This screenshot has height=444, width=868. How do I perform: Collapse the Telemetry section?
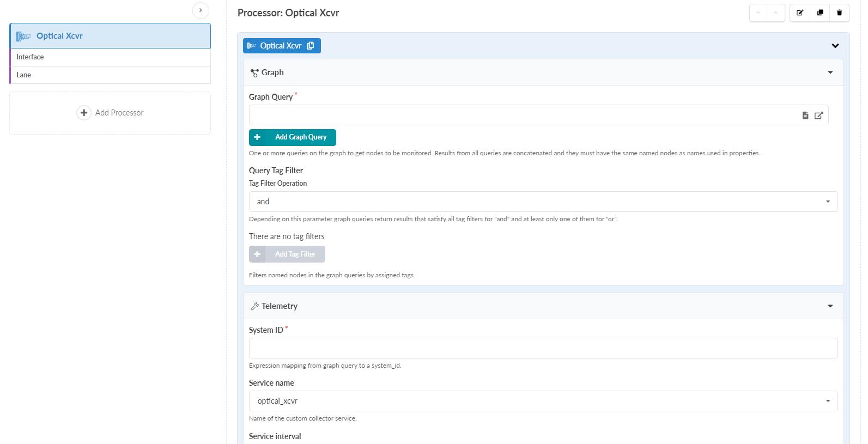click(830, 306)
